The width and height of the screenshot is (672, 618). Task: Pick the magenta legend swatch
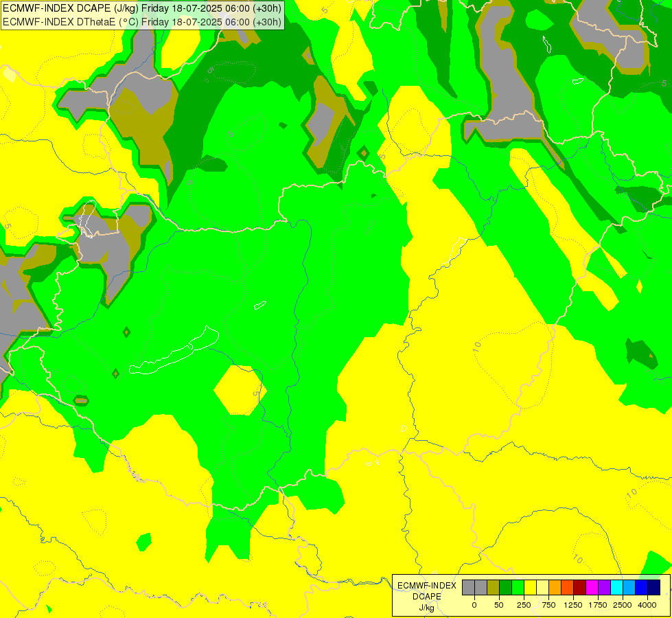[592, 588]
